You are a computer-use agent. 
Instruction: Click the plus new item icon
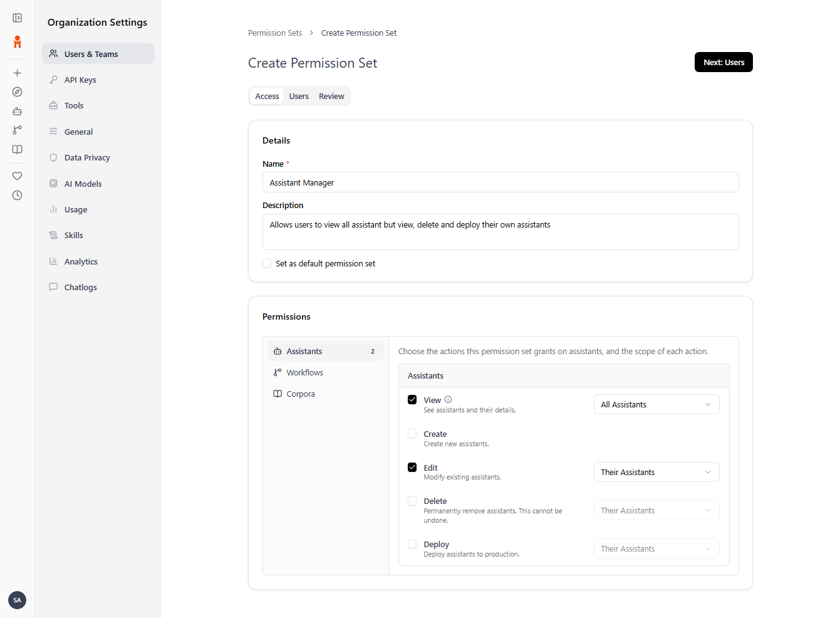pyautogui.click(x=18, y=73)
